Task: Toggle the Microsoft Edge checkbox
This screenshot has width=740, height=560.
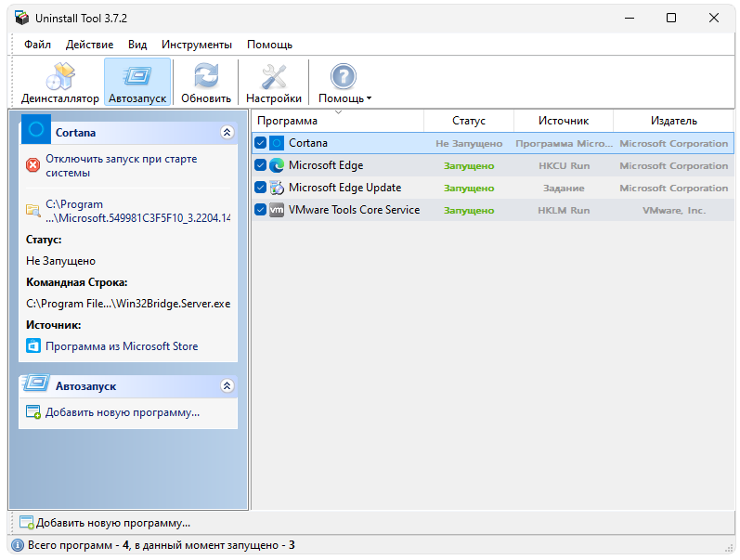Action: click(x=261, y=165)
